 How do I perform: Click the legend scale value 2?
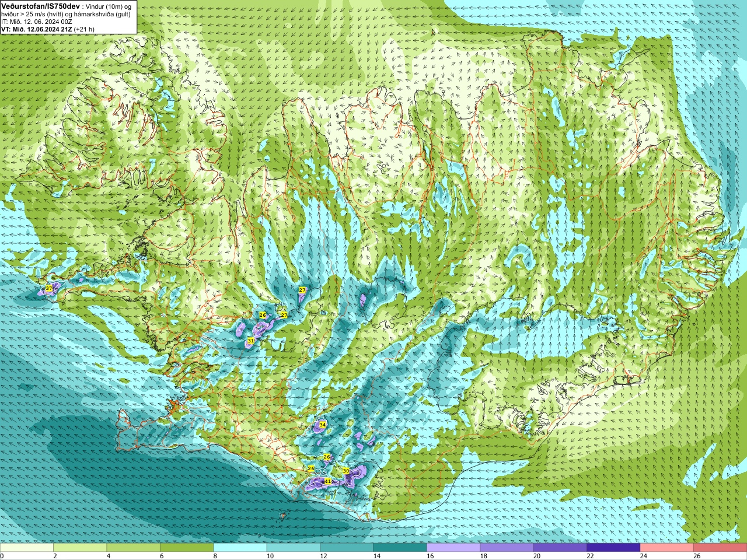point(55,556)
